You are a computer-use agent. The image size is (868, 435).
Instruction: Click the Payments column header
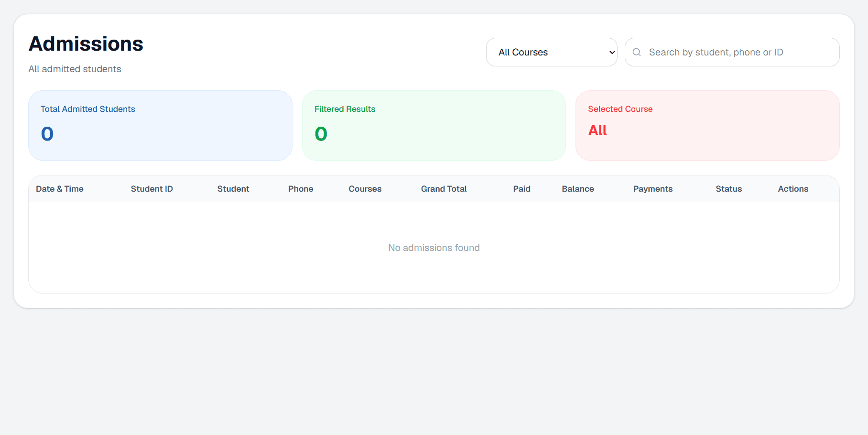tap(653, 189)
